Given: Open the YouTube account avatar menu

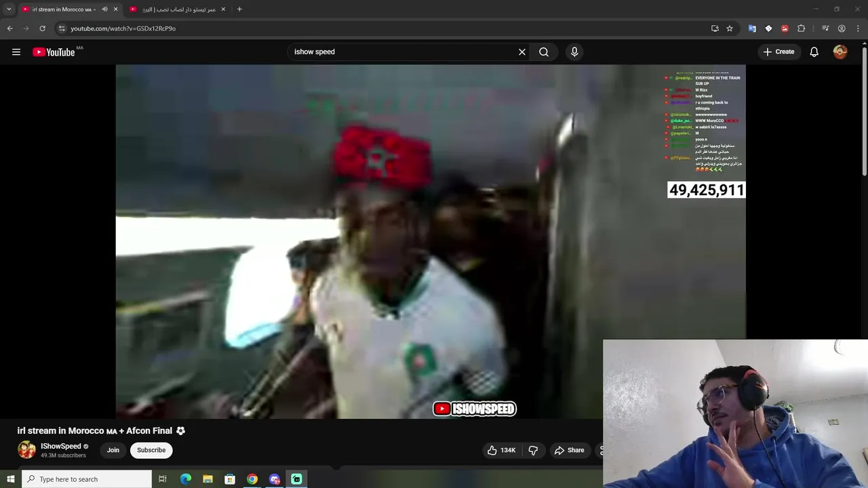Looking at the screenshot, I should pyautogui.click(x=840, y=52).
